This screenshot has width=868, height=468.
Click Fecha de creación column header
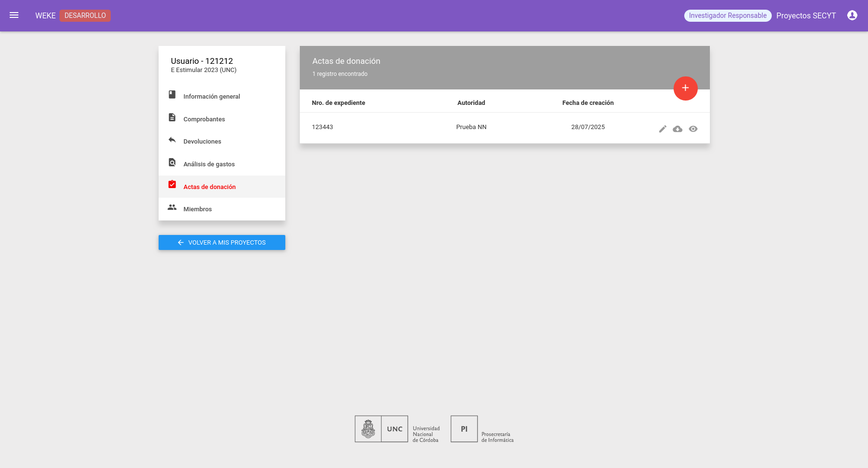588,102
